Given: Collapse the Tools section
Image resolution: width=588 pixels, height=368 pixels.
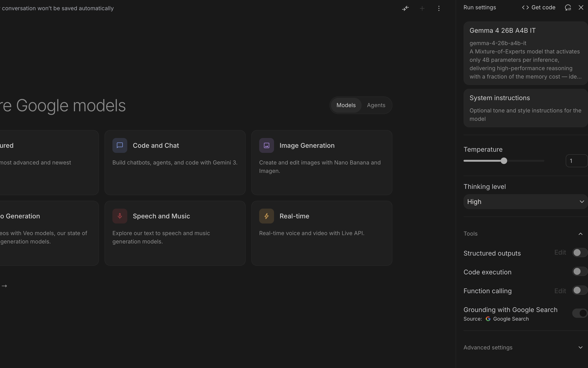Looking at the screenshot, I should tap(580, 234).
